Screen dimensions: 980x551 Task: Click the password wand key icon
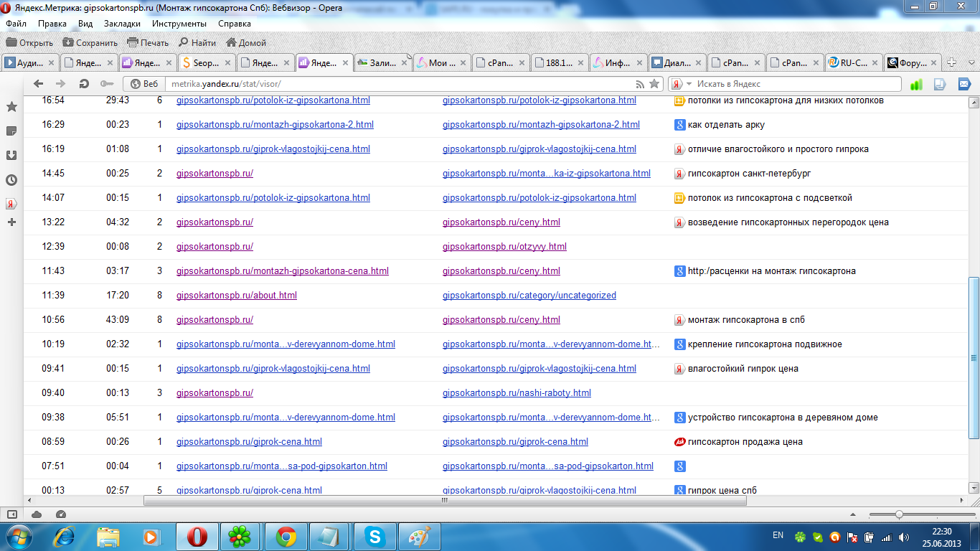point(106,84)
